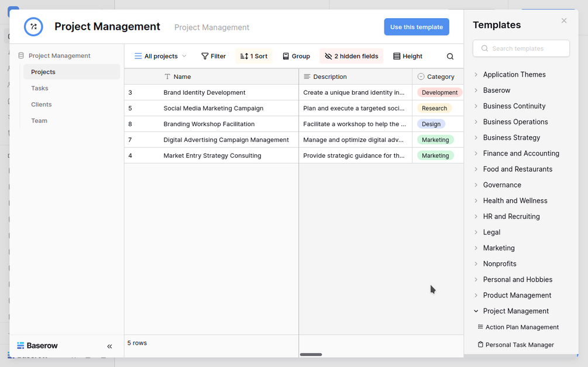Switch to the Tasks table
The width and height of the screenshot is (588, 367).
click(39, 88)
